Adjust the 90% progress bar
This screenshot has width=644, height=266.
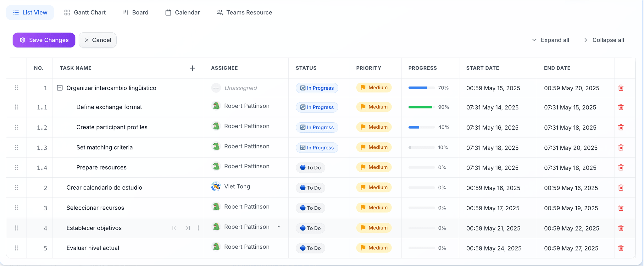(x=421, y=107)
